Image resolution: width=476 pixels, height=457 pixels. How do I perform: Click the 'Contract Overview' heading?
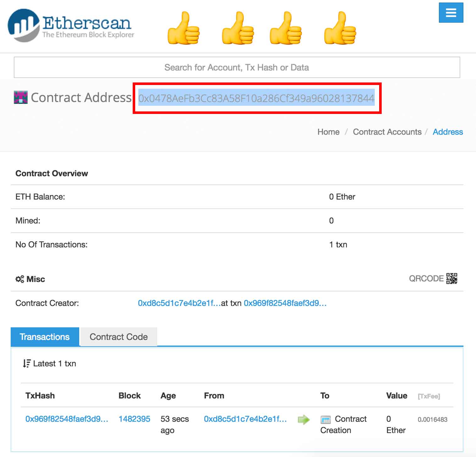pyautogui.click(x=52, y=173)
